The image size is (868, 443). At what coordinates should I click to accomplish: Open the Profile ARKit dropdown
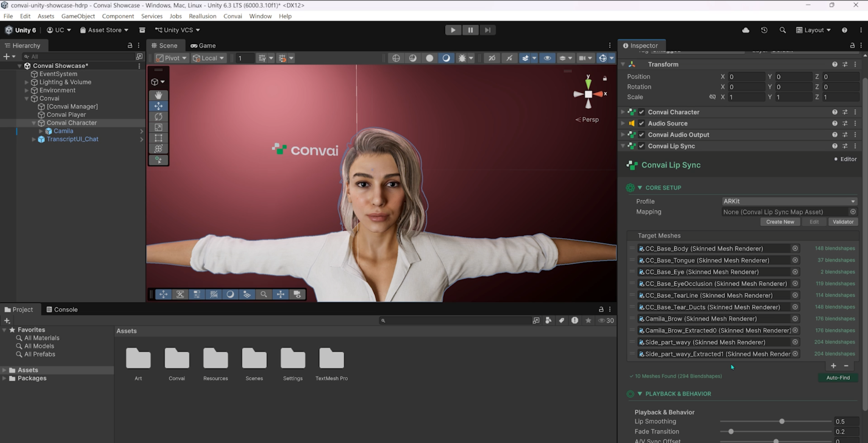click(x=789, y=201)
